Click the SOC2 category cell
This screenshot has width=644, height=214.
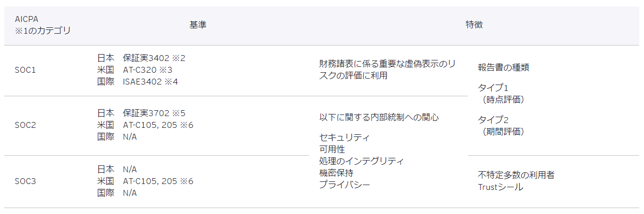(25, 125)
